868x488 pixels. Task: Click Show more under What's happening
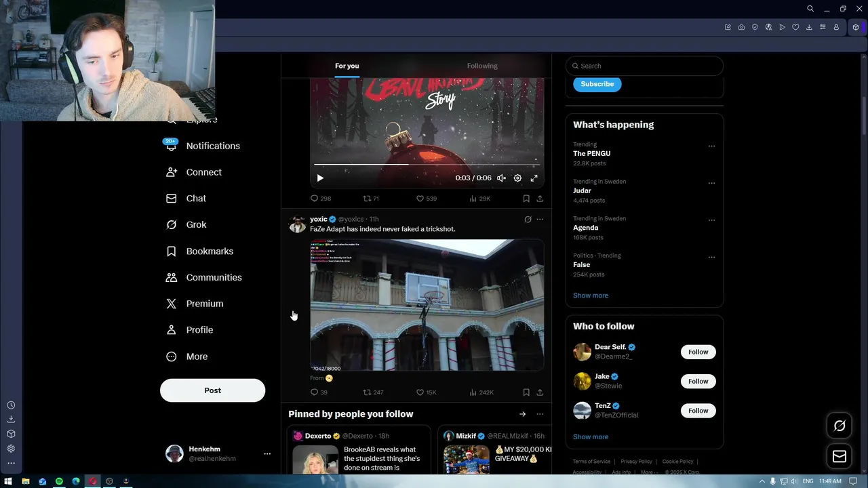(591, 296)
